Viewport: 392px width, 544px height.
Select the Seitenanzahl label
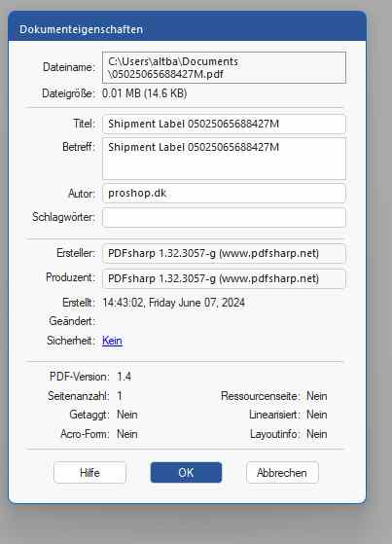tap(79, 396)
